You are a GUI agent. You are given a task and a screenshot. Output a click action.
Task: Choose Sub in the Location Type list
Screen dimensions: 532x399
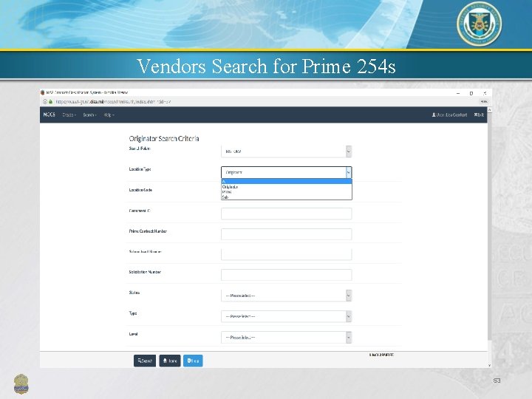pyautogui.click(x=287, y=197)
